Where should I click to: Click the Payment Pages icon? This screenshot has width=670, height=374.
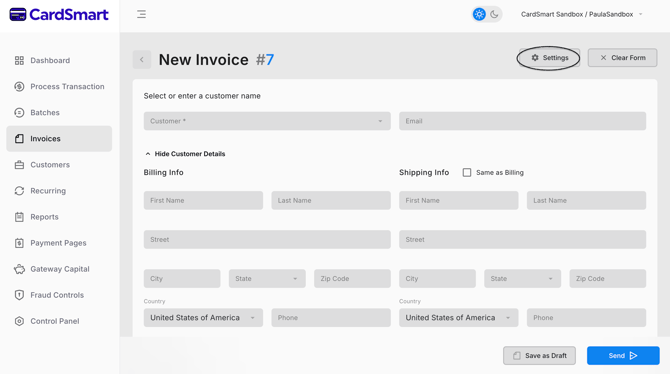[x=19, y=243]
